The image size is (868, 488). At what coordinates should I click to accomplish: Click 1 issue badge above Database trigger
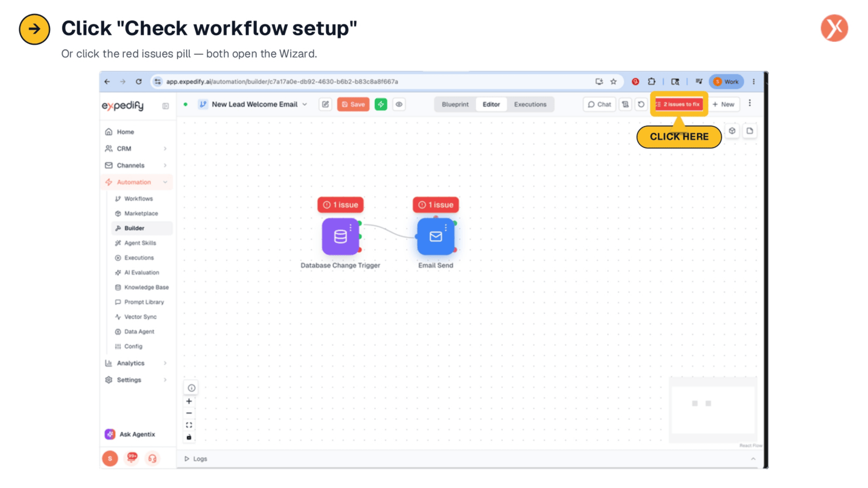[340, 205]
